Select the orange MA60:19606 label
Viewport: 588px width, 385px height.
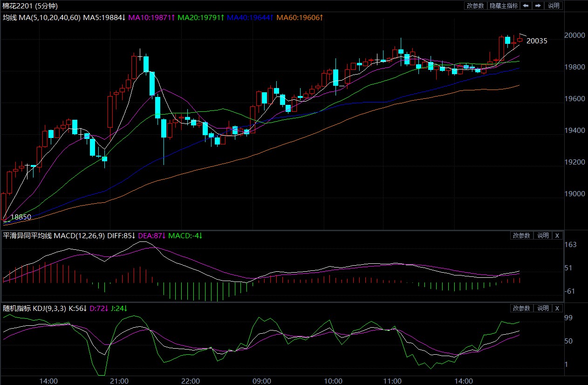300,17
